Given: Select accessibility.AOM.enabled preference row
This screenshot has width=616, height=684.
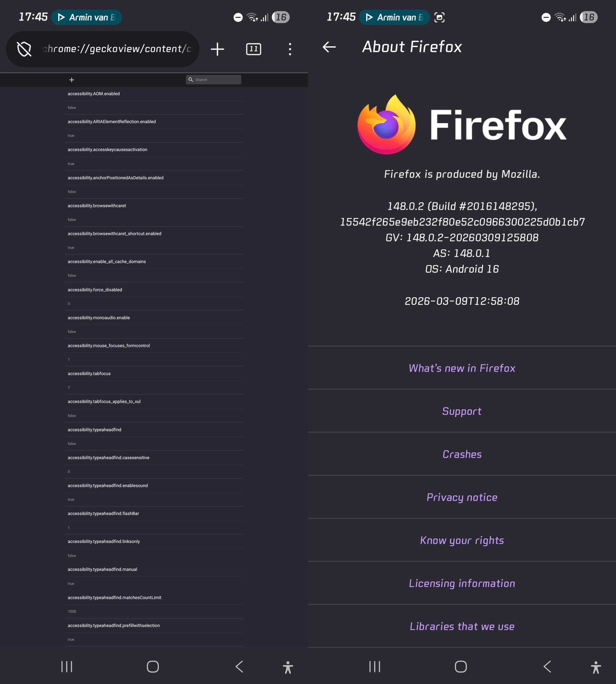Looking at the screenshot, I should (x=94, y=94).
